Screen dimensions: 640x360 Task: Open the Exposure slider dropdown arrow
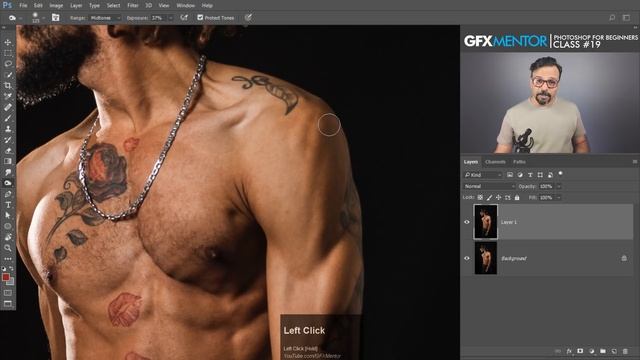pyautogui.click(x=170, y=18)
